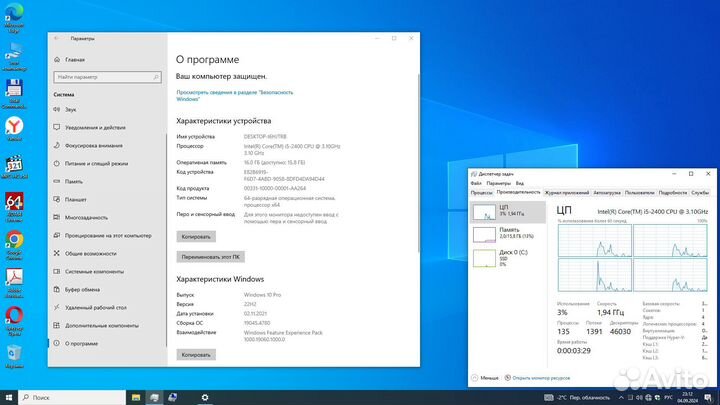Viewport: 720px width, 405px height.
Task: Switch to Автозагрузка tab
Action: [x=607, y=193]
